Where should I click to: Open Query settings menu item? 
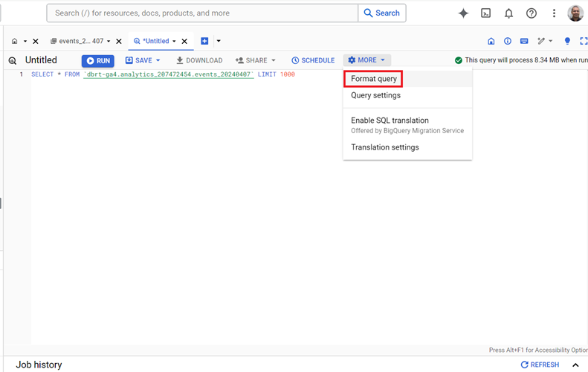[x=407, y=95]
